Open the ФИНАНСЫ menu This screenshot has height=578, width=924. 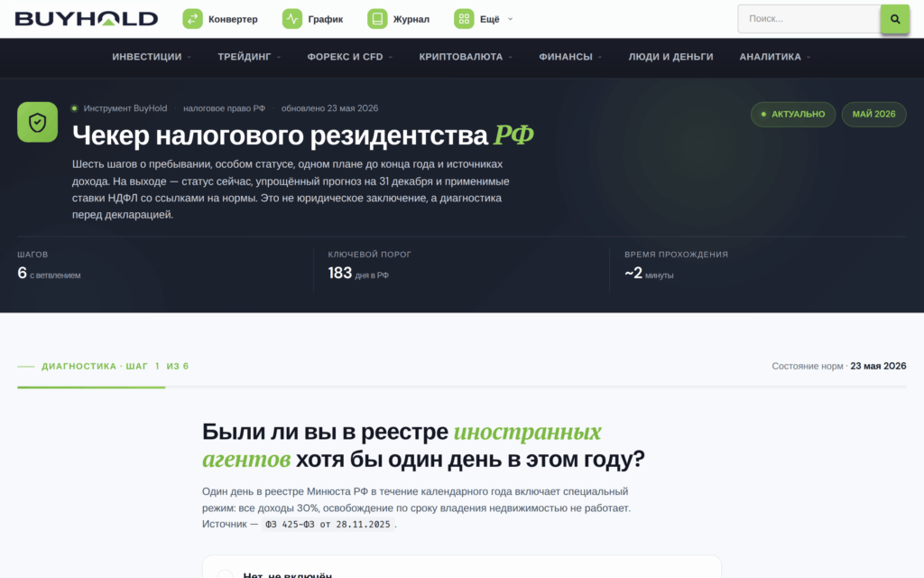(566, 57)
